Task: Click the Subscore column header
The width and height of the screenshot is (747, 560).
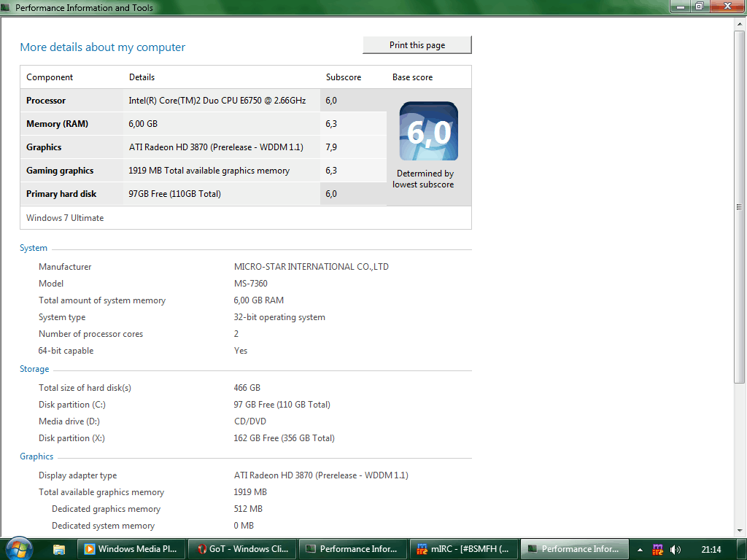Action: (x=344, y=77)
